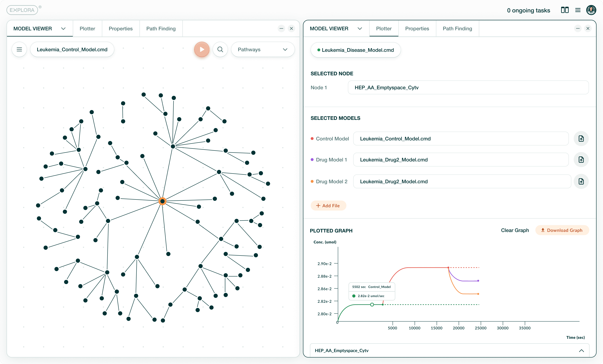603x364 pixels.
Task: Click the orange play simulation button
Action: 202,49
